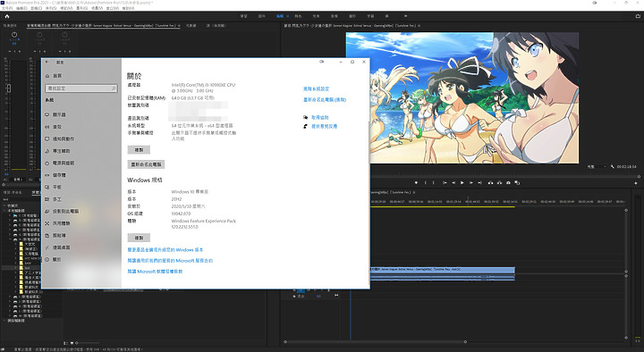Go to Premiere Pro Home screen icon
The image size is (644, 352).
click(7, 16)
